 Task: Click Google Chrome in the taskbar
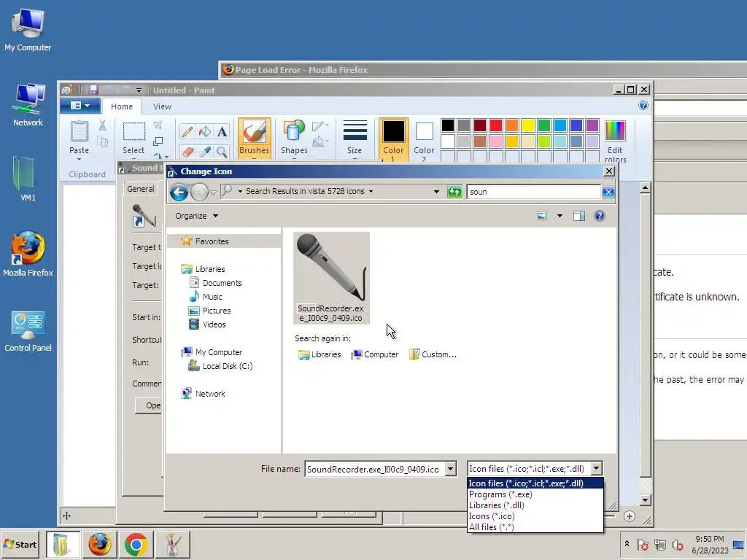[x=136, y=544]
